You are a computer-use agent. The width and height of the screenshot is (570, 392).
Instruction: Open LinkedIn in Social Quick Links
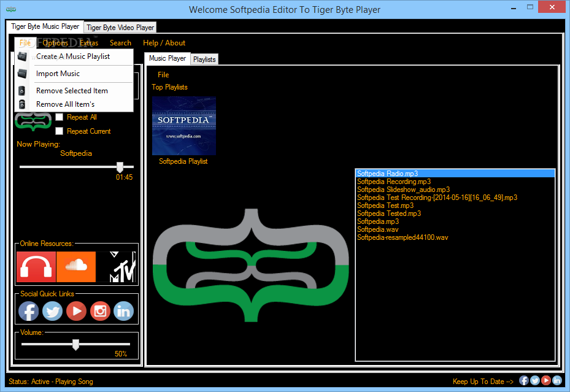[x=123, y=312]
